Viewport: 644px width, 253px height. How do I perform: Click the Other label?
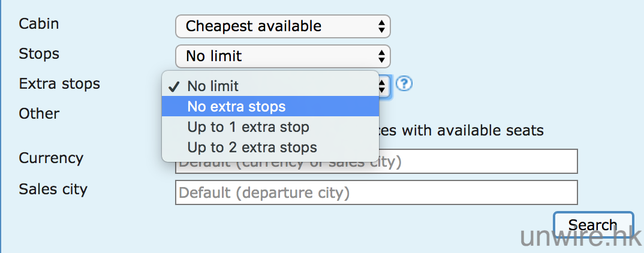39,113
